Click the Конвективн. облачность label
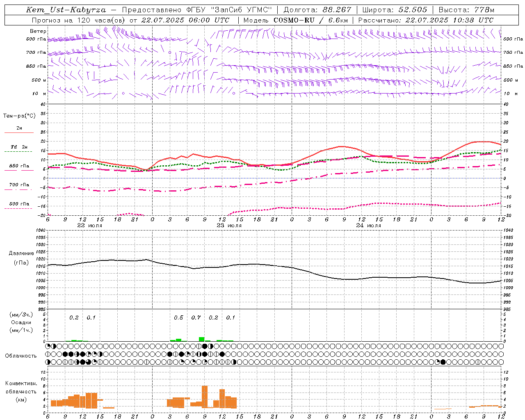 pyautogui.click(x=21, y=388)
